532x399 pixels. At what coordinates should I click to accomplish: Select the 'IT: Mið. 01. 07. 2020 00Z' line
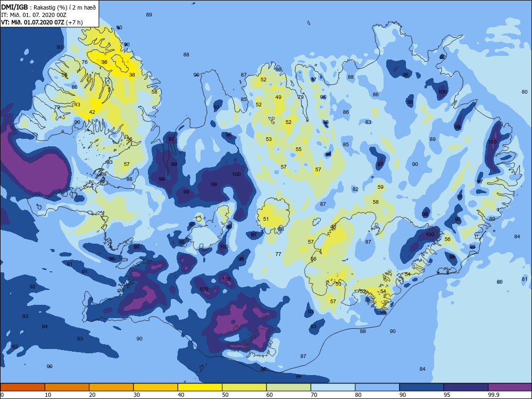(x=34, y=15)
